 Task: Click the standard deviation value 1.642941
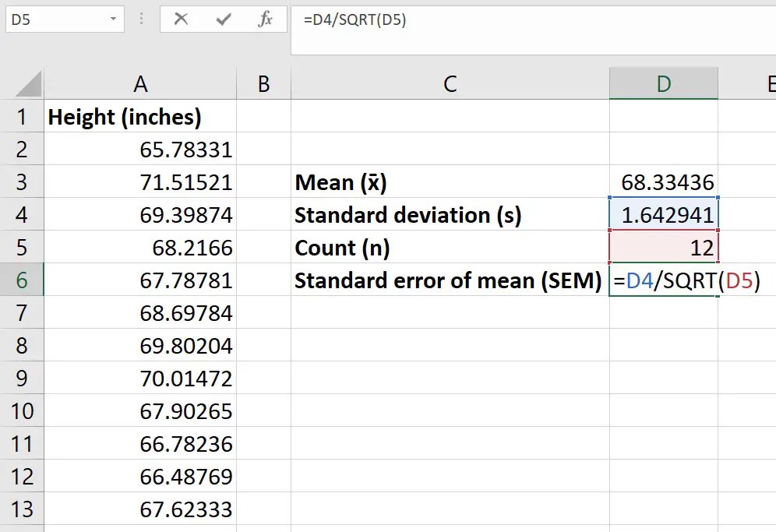click(664, 214)
